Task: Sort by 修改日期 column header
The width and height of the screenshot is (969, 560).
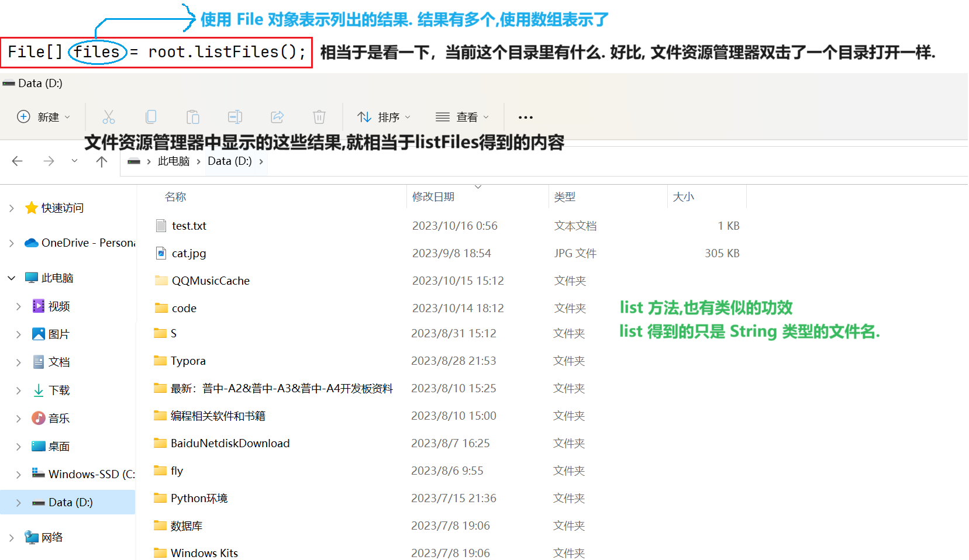Action: [433, 197]
